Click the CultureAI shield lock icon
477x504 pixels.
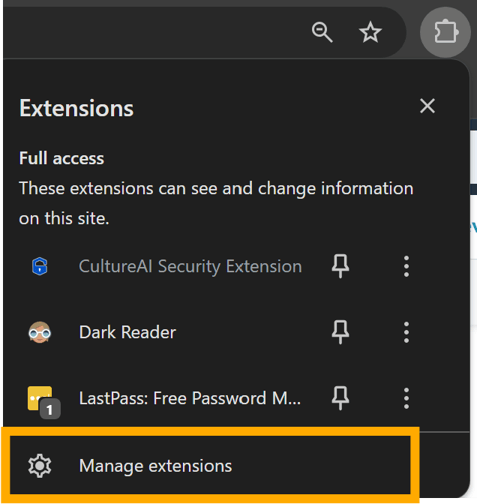40,266
